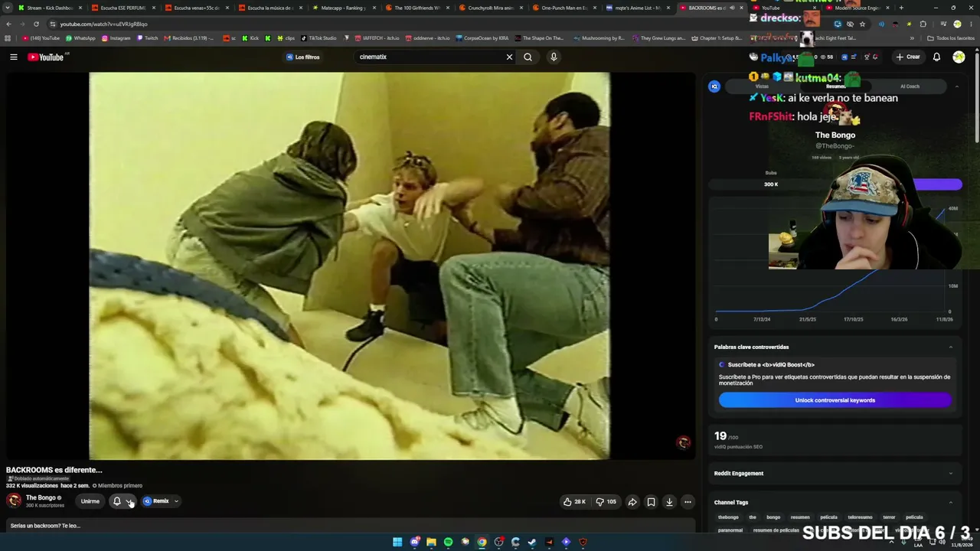The image size is (980, 551).
Task: Share the video with the arrow icon
Action: point(632,502)
